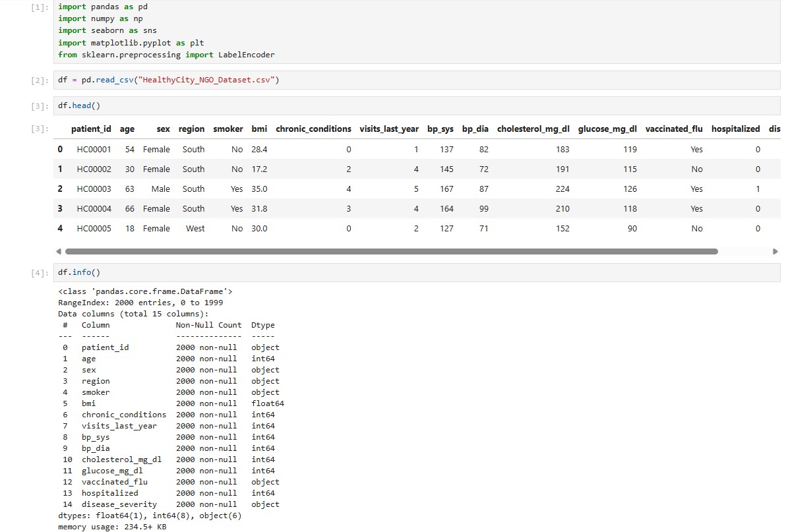Click the dataframe's horizontal scrollbar thumb
The height and width of the screenshot is (532, 786).
click(x=392, y=251)
